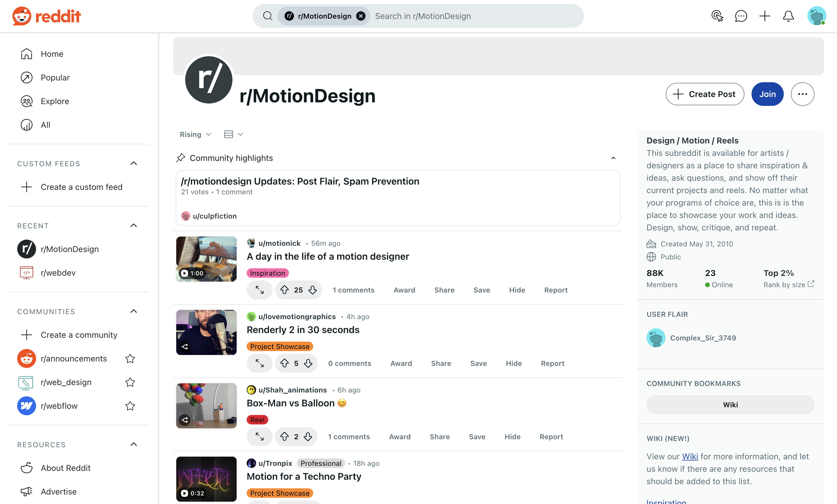Screen dimensions: 837x504
Task: Expand the day in the life post
Action: click(259, 290)
